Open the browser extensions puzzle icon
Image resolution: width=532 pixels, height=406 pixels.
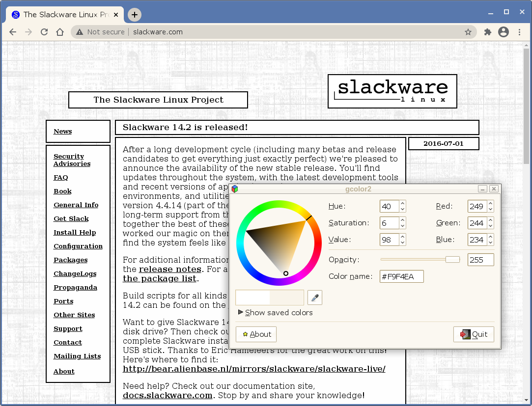(487, 32)
